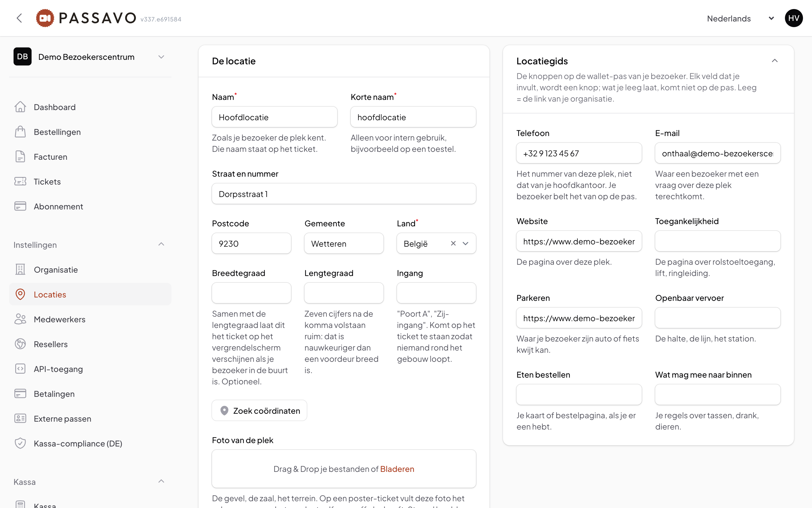Viewport: 812px width, 508px height.
Task: Click the E-mail input field
Action: (x=718, y=153)
